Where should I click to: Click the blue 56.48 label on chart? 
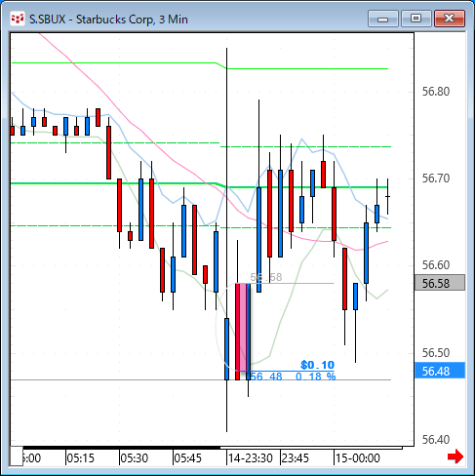click(x=266, y=377)
